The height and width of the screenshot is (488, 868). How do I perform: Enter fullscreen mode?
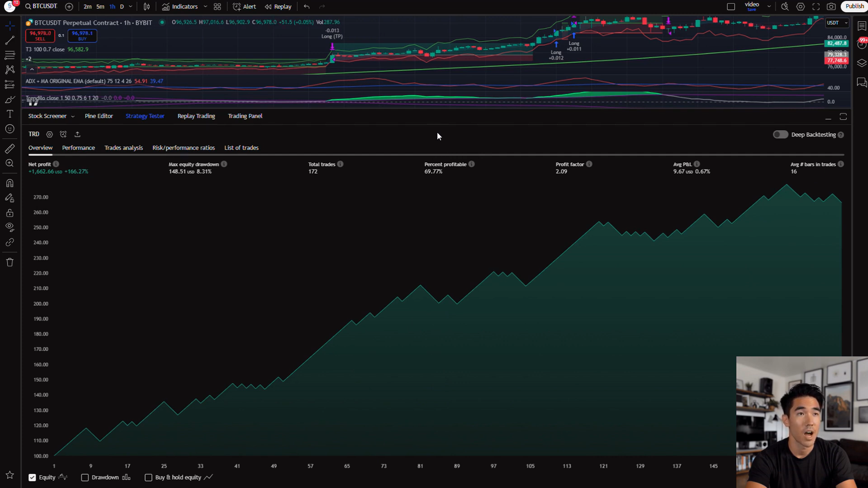pyautogui.click(x=816, y=6)
